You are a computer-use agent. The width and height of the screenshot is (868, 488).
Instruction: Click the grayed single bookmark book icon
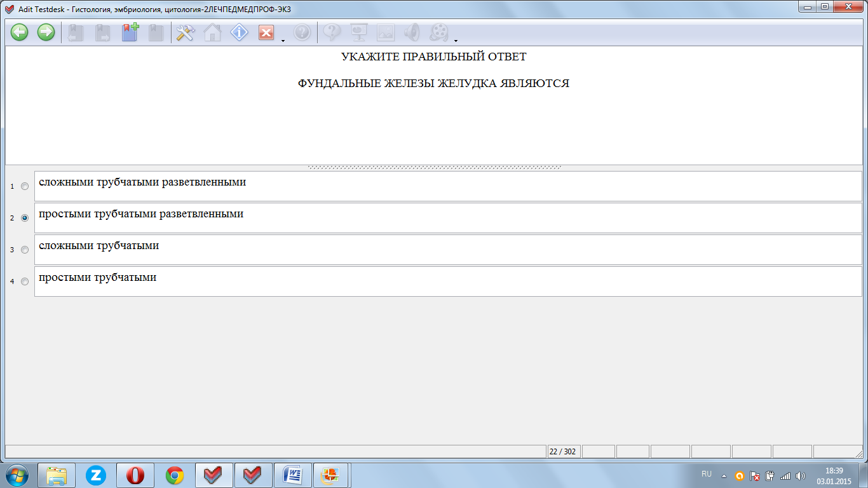[x=156, y=32]
